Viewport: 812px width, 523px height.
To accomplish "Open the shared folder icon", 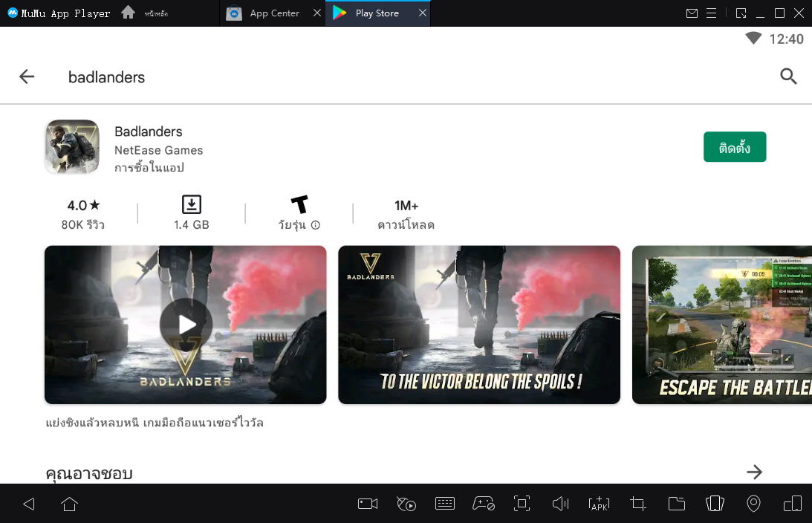I will [676, 504].
